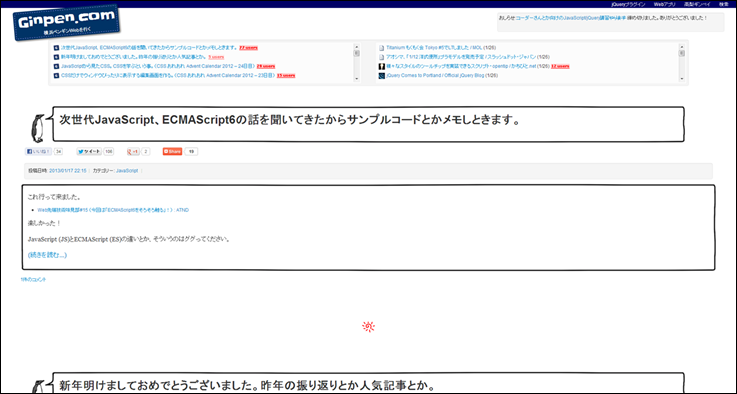
Task: Click the 3 users bookmark badge
Action: (216, 57)
